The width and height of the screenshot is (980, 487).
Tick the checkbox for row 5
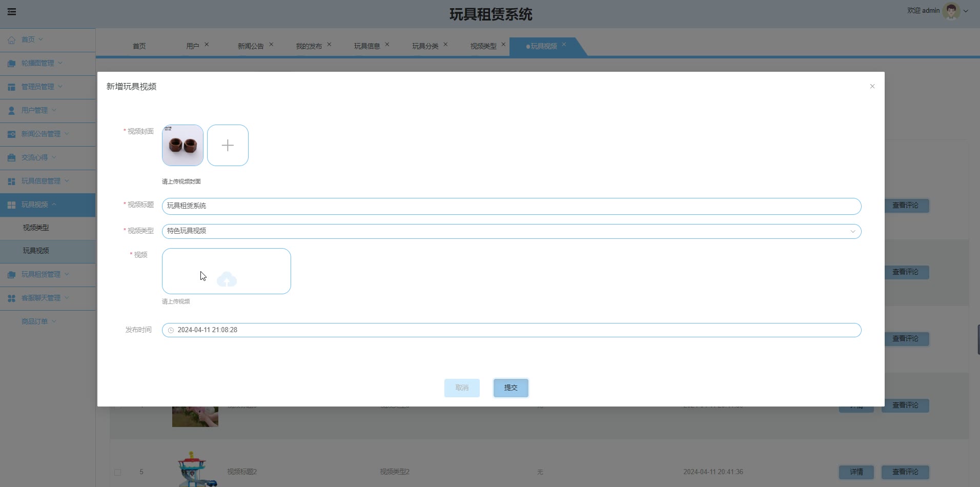click(x=117, y=472)
